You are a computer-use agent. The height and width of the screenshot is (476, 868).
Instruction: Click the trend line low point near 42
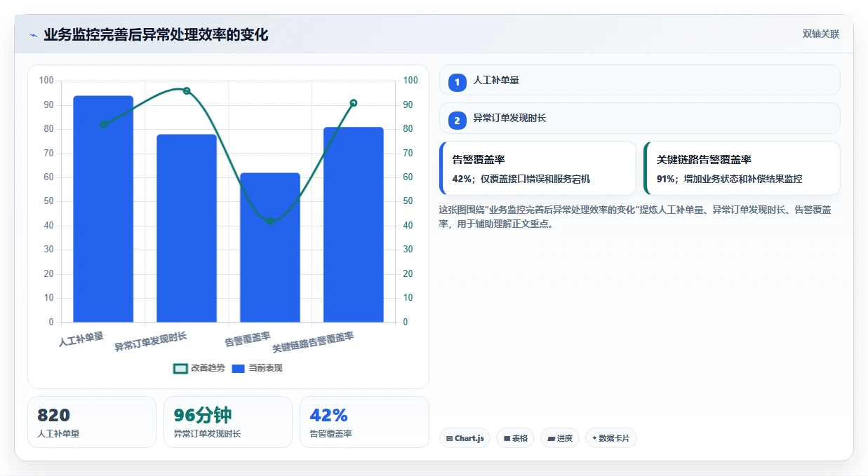pyautogui.click(x=270, y=221)
